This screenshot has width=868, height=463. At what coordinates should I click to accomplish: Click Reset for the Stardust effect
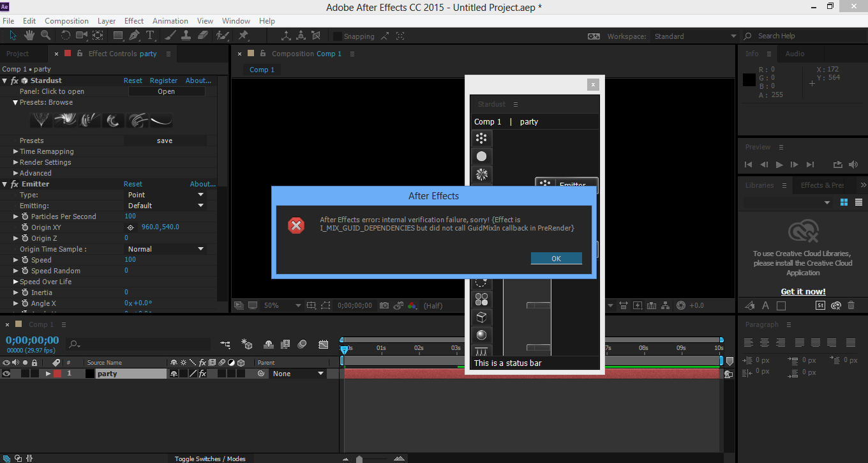pos(133,80)
